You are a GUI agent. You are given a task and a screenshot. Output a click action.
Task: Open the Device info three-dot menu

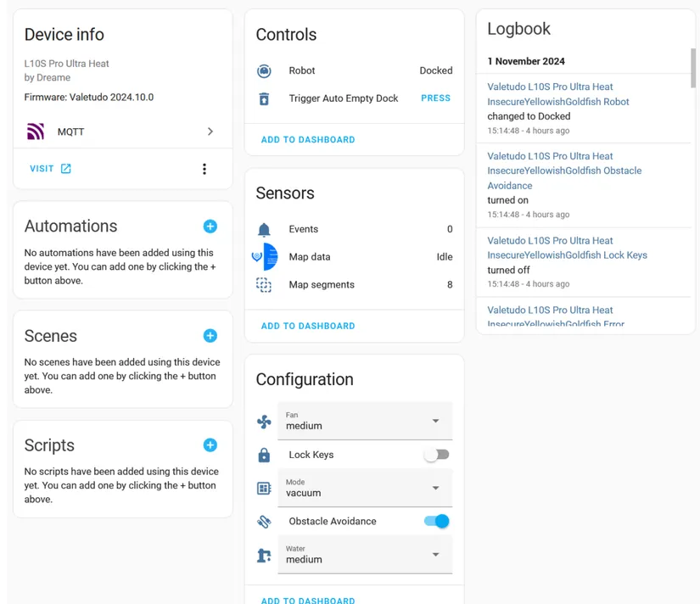pos(204,169)
